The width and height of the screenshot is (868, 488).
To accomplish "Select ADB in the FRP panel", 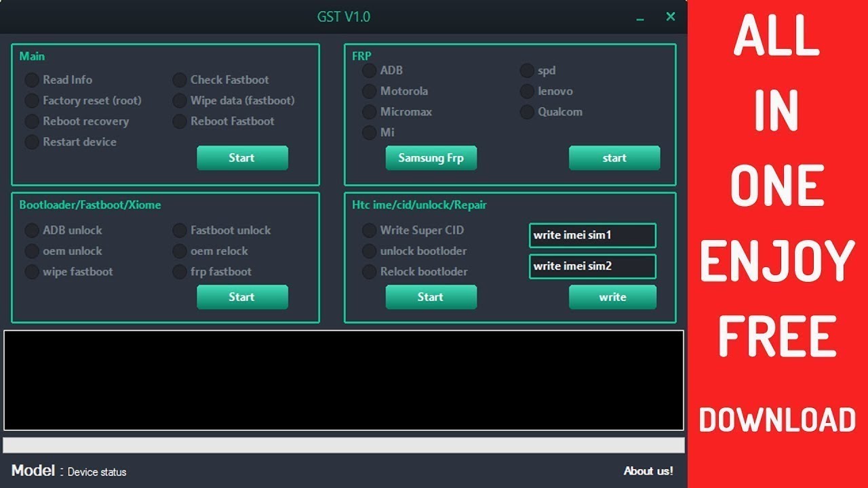I will tap(369, 70).
